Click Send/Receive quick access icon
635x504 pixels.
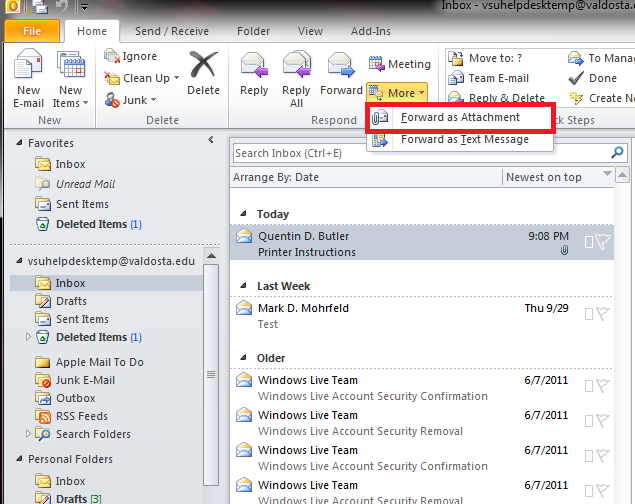[40, 6]
